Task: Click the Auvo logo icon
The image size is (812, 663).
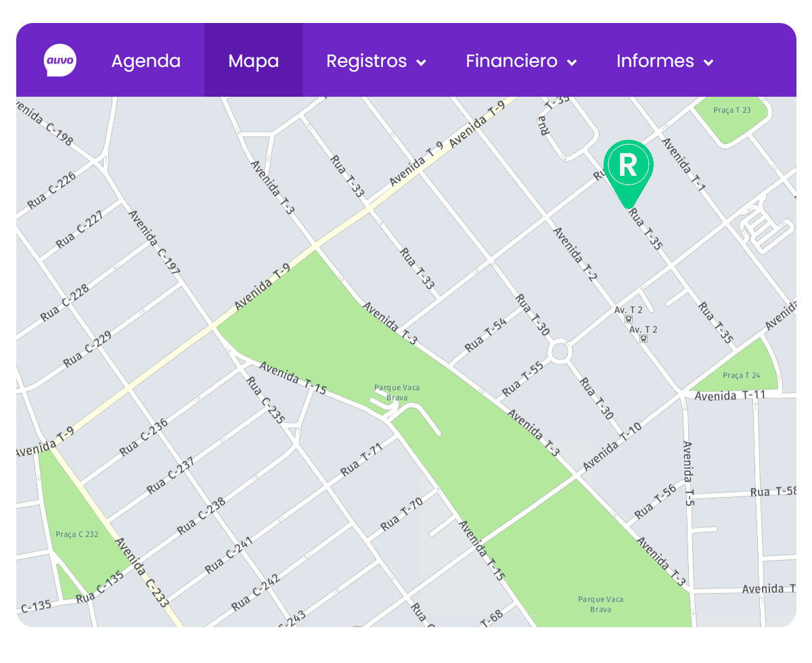Action: [x=60, y=61]
